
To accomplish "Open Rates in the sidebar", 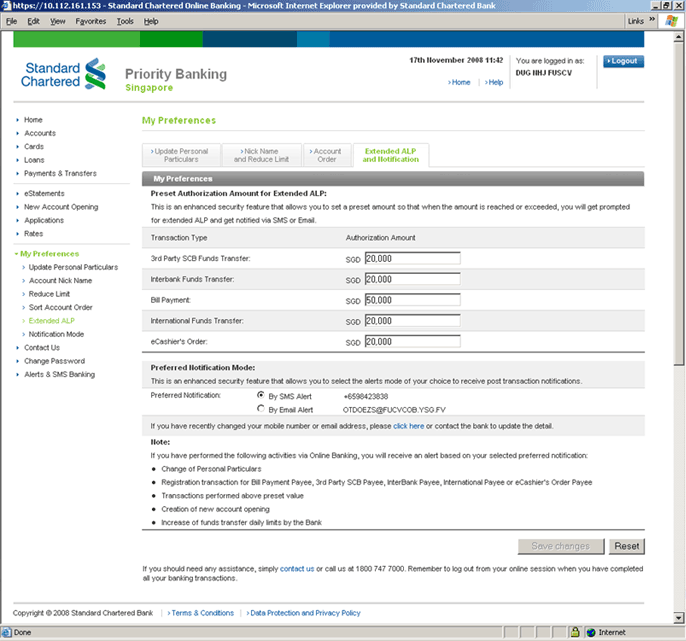I will [33, 234].
